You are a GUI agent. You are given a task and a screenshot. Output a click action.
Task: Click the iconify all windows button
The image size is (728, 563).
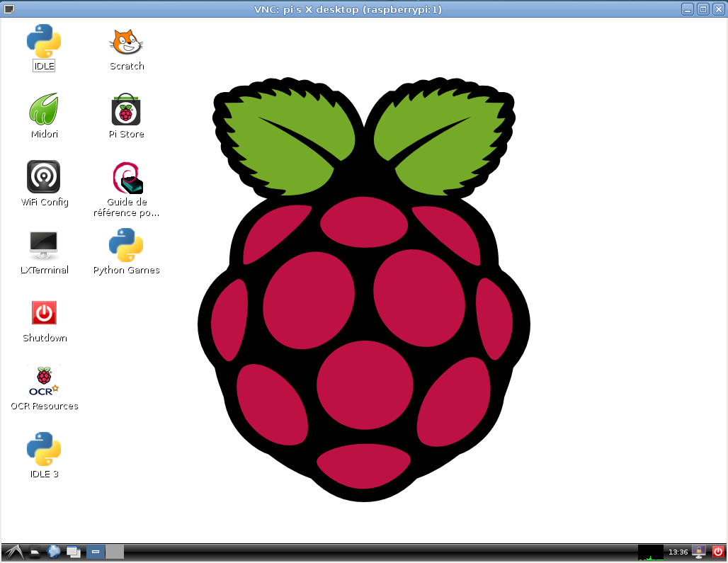click(x=74, y=552)
